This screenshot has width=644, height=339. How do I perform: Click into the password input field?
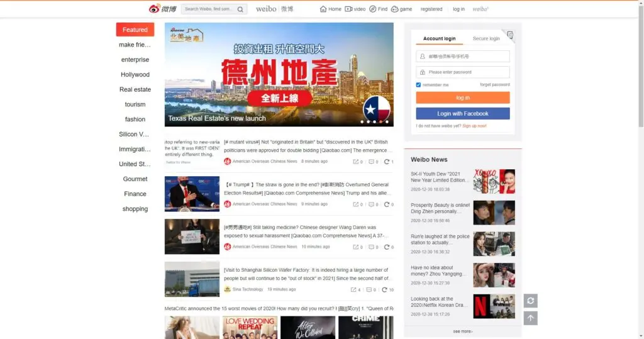pyautogui.click(x=462, y=72)
